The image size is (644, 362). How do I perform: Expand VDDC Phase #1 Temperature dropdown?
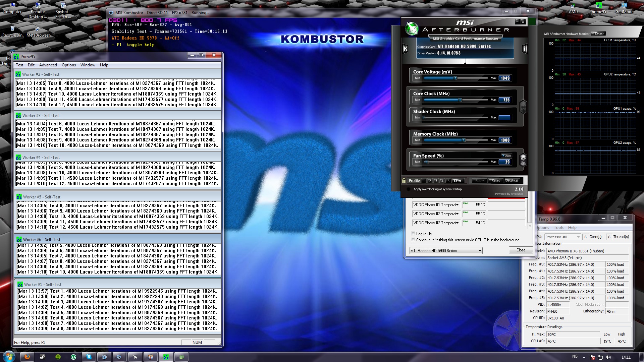click(x=457, y=205)
